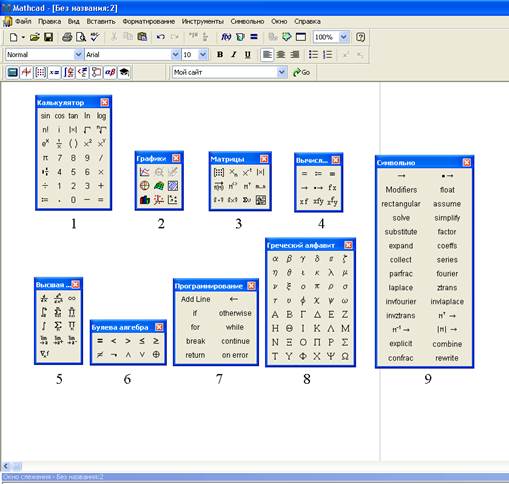Show Graph palette from math toolbar
This screenshot has height=484, width=509.
[x=26, y=72]
